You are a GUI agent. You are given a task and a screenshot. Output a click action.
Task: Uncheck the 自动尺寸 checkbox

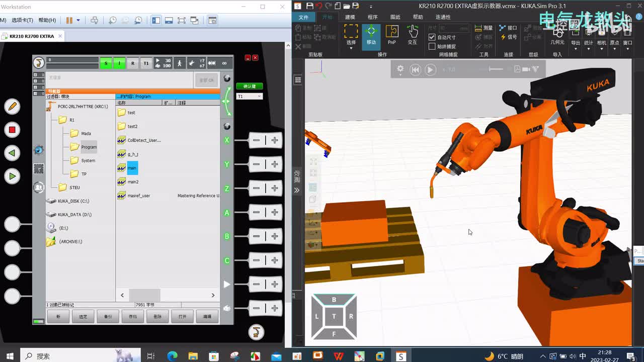click(432, 37)
